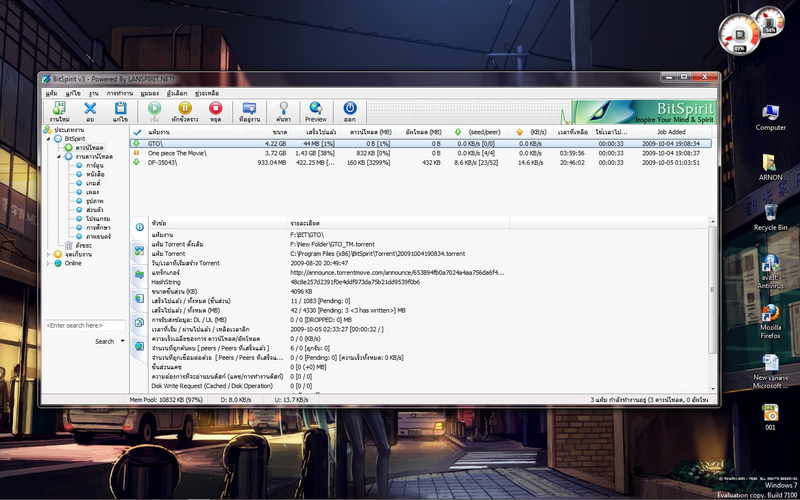Click the download arrow icon of DF-35043 row
Image resolution: width=800 pixels, height=500 pixels.
click(136, 162)
